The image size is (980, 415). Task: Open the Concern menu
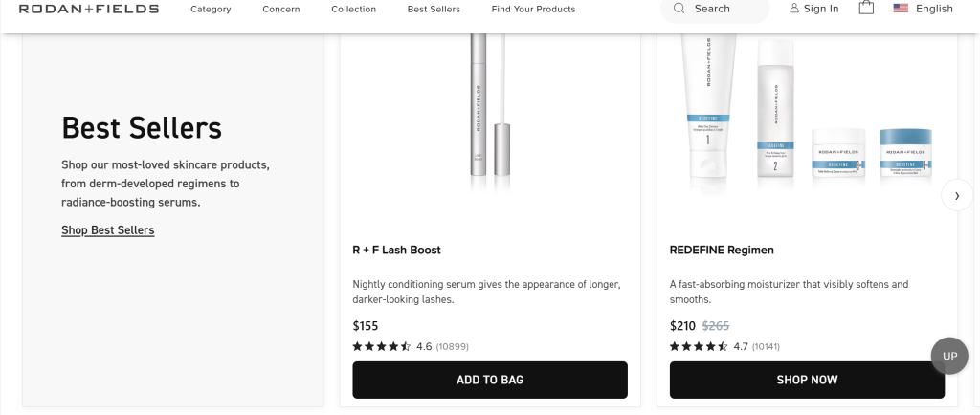[x=281, y=10]
